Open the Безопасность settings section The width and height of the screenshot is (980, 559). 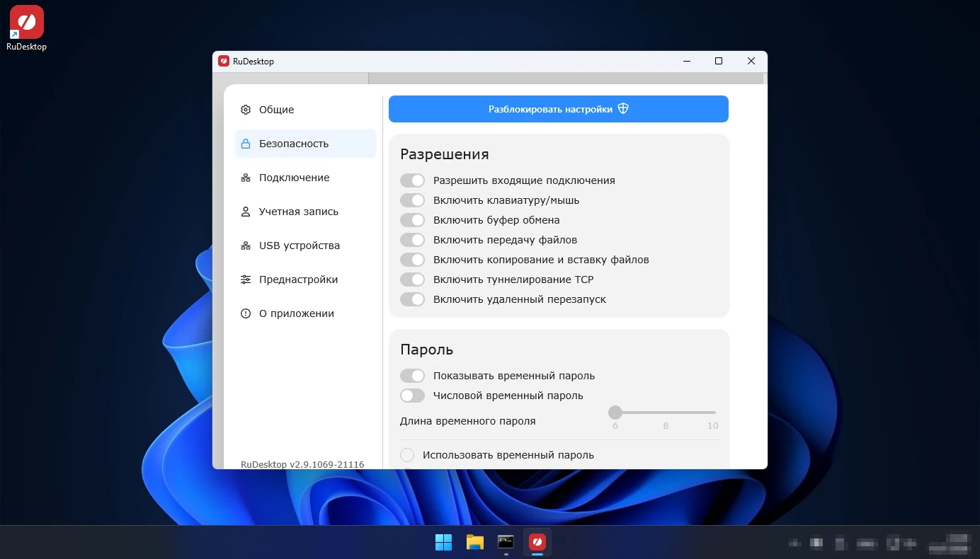tap(306, 144)
